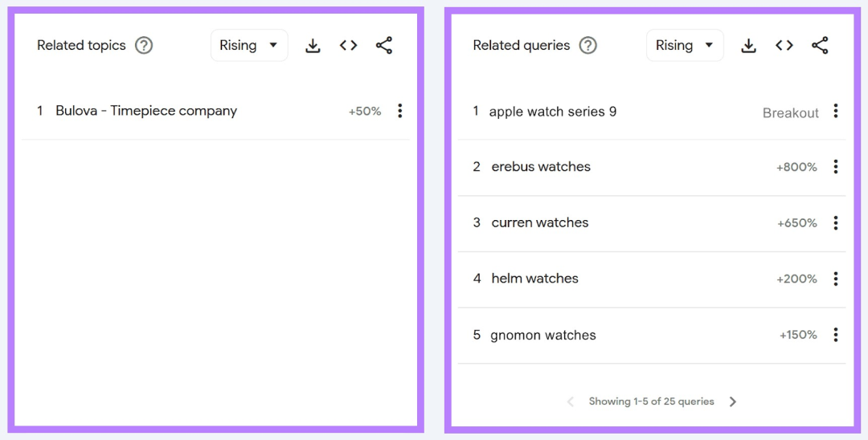Open more options for gnomon watches
Image resolution: width=868 pixels, height=440 pixels.
pos(835,335)
